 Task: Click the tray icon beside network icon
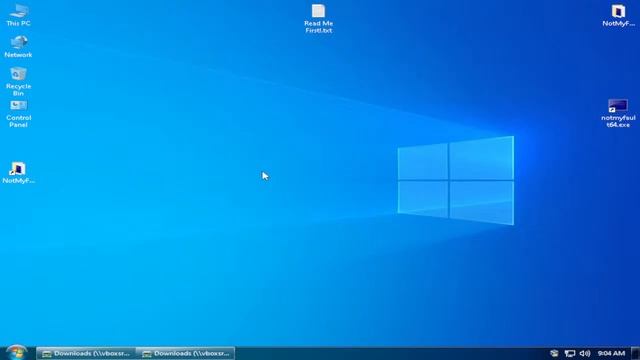(x=554, y=353)
